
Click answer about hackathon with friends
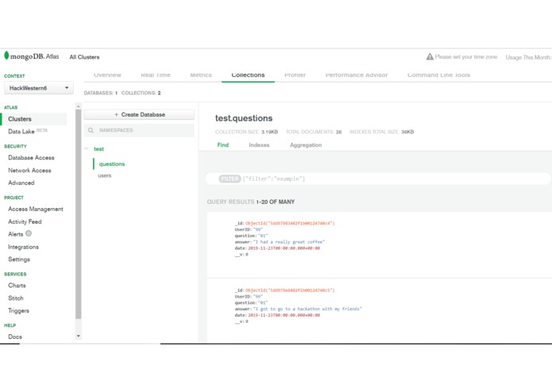(307, 309)
